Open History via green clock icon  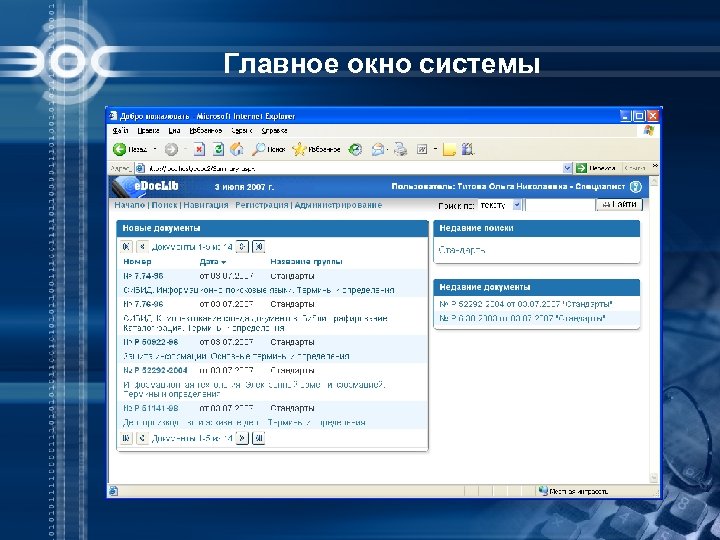(x=355, y=149)
